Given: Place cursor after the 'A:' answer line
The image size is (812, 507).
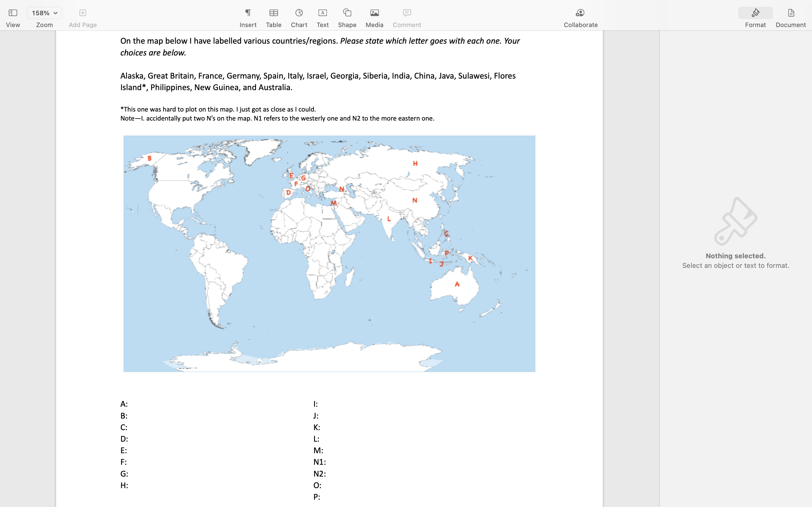Looking at the screenshot, I should (x=129, y=404).
